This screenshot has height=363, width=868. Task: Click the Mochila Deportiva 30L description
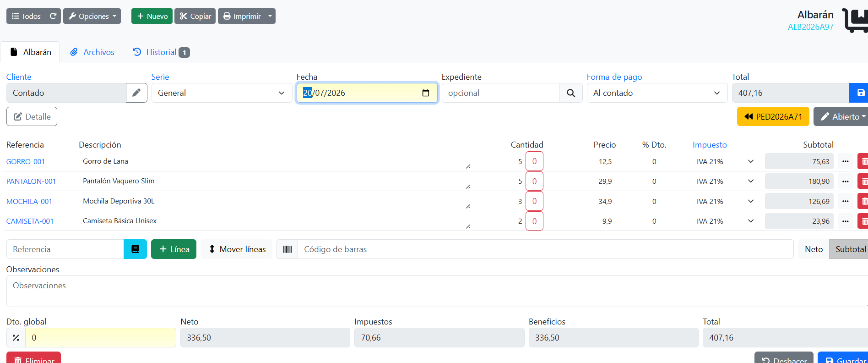(x=276, y=201)
